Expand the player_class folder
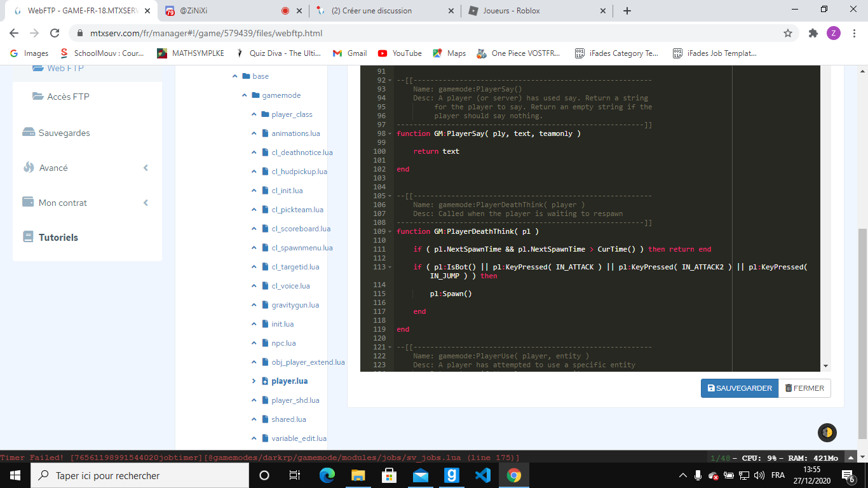 (254, 114)
